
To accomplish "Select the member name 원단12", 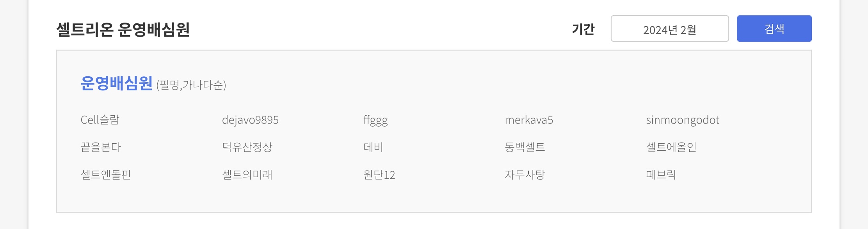I will tap(379, 174).
